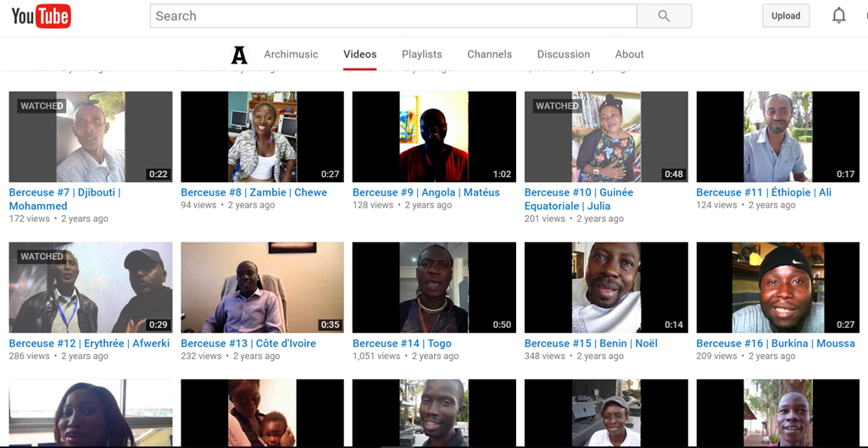
Task: Open Berceuse #12 Erythrée Afwerki thumbnail
Action: pos(91,288)
